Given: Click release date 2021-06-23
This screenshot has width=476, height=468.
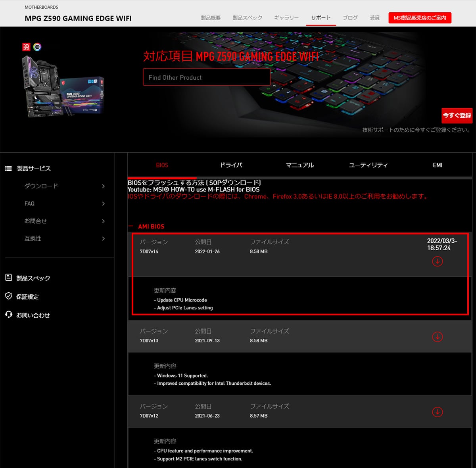Looking at the screenshot, I should click(x=207, y=416).
